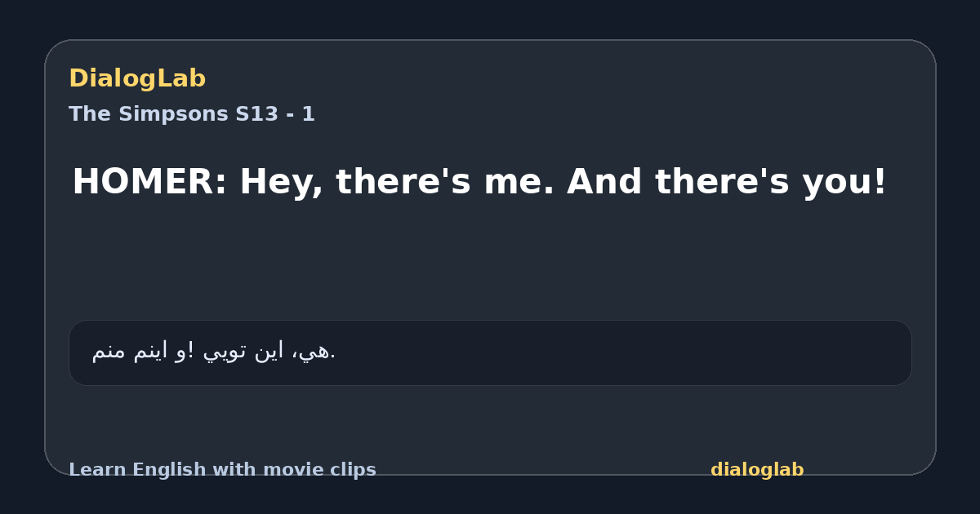Open "Learn English with movie clips" tagline
The height and width of the screenshot is (514, 980).
pos(222,470)
